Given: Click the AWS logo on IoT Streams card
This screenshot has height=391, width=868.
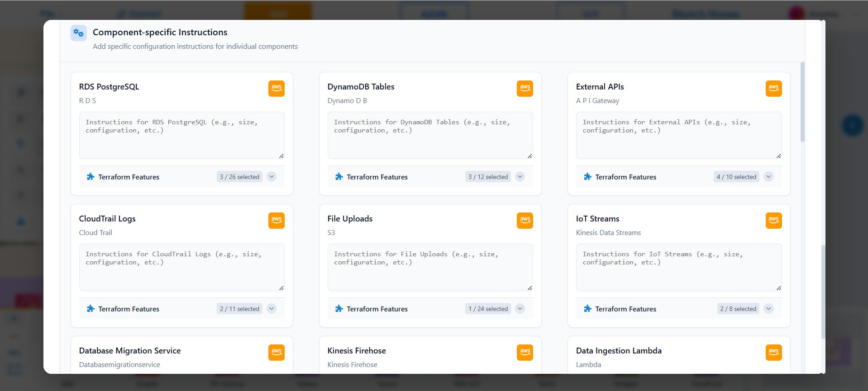Looking at the screenshot, I should 773,220.
